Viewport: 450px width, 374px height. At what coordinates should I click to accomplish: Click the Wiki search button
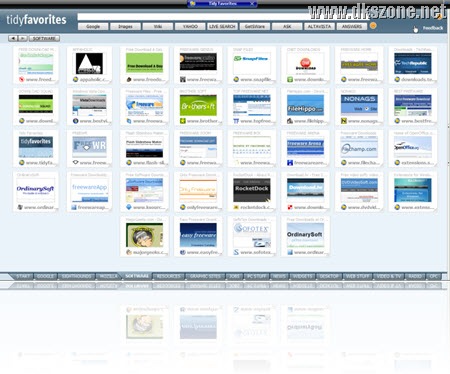click(158, 26)
